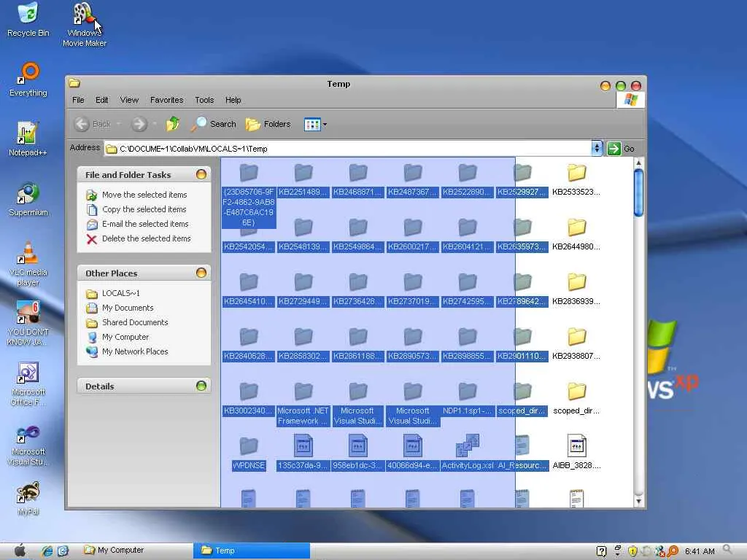
Task: Open My Computer link in Other Places
Action: pyautogui.click(x=117, y=337)
